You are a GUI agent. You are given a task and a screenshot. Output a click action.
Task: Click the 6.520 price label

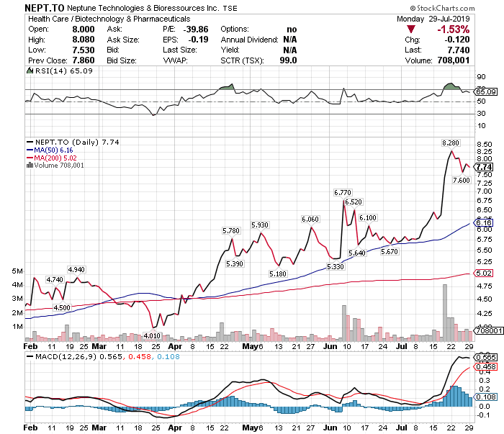[x=354, y=202]
